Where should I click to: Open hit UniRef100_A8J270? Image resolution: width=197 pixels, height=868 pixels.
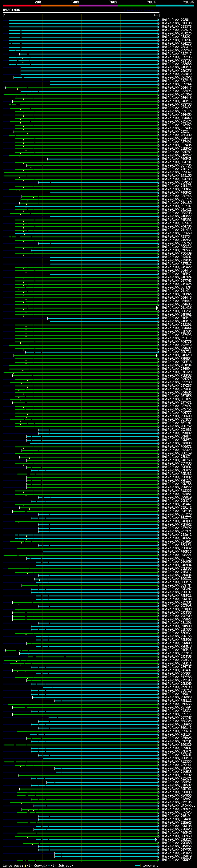[177, 33]
